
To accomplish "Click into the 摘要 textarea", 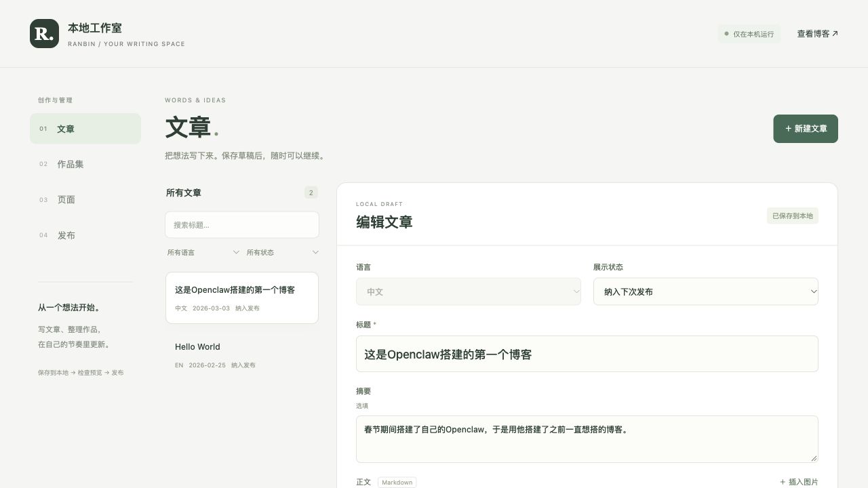I will (x=587, y=439).
